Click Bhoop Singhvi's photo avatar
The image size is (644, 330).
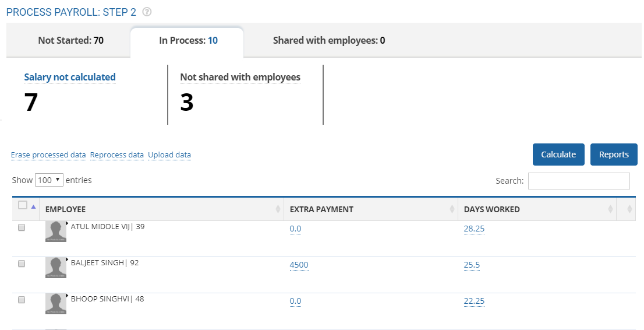[x=56, y=304]
